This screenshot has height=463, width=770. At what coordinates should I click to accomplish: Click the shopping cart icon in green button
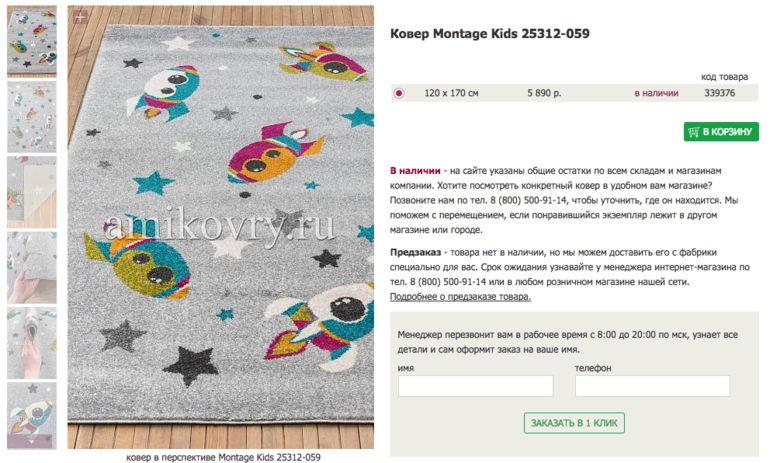694,132
